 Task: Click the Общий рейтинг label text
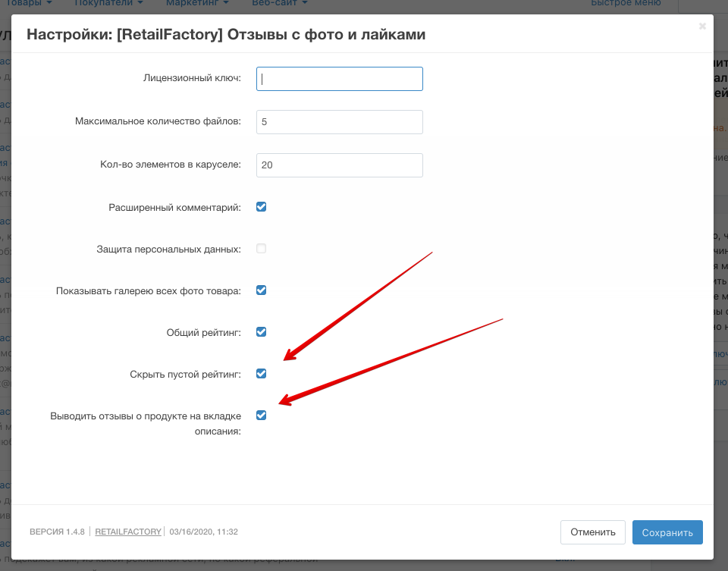(203, 332)
